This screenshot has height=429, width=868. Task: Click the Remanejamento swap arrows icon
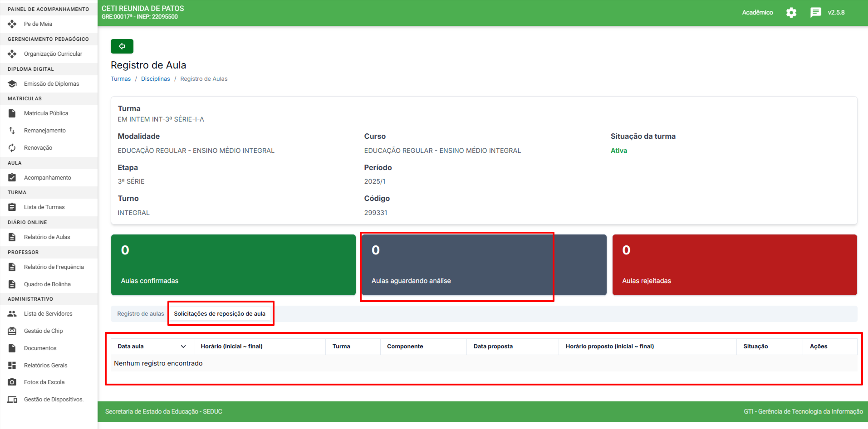12,131
